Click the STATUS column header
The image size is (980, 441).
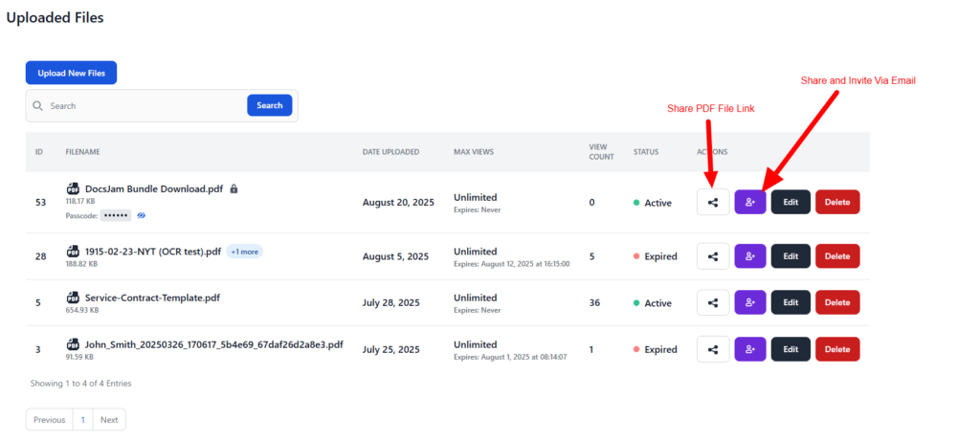point(646,152)
